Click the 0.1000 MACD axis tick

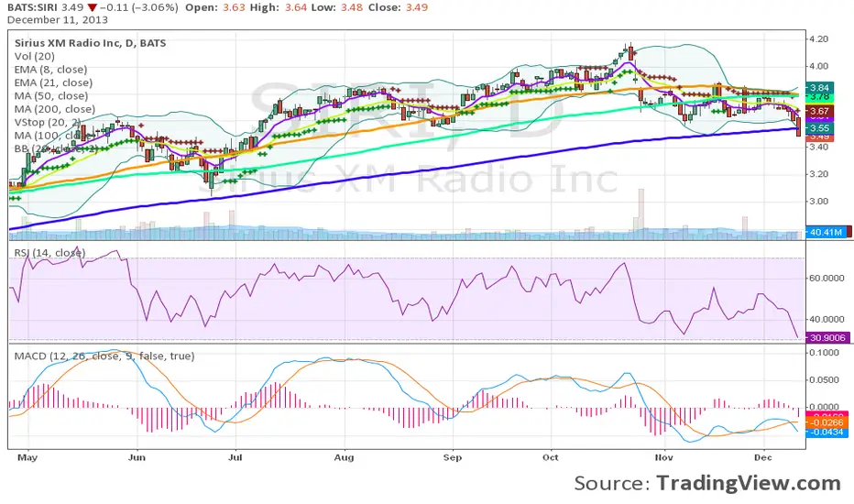pyautogui.click(x=824, y=353)
